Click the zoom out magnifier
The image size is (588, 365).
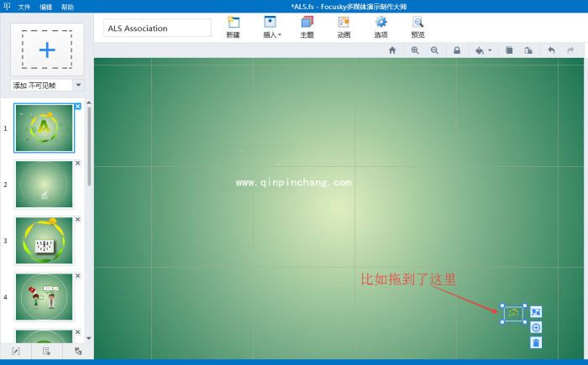click(x=434, y=50)
